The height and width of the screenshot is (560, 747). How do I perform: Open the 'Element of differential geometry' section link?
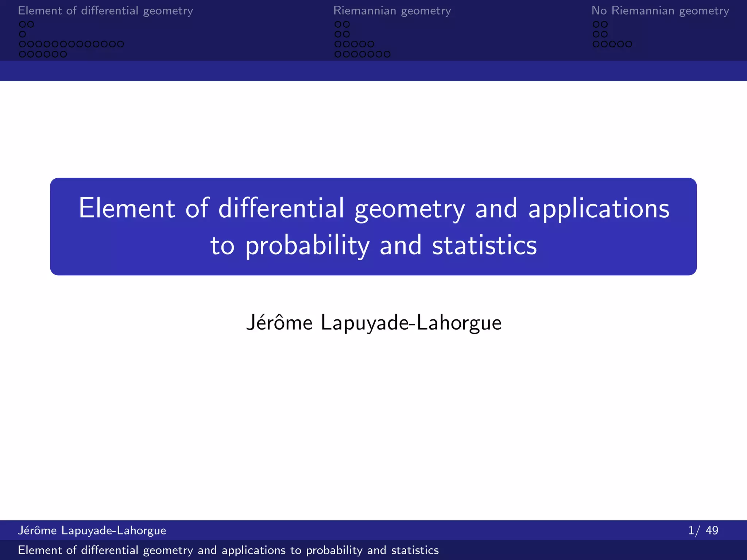(x=105, y=11)
